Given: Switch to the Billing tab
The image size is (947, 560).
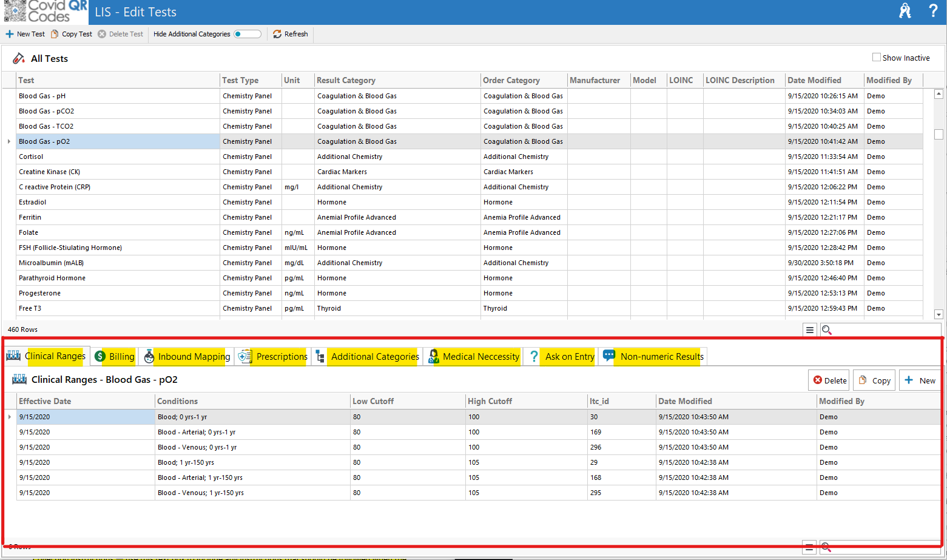Looking at the screenshot, I should (114, 357).
